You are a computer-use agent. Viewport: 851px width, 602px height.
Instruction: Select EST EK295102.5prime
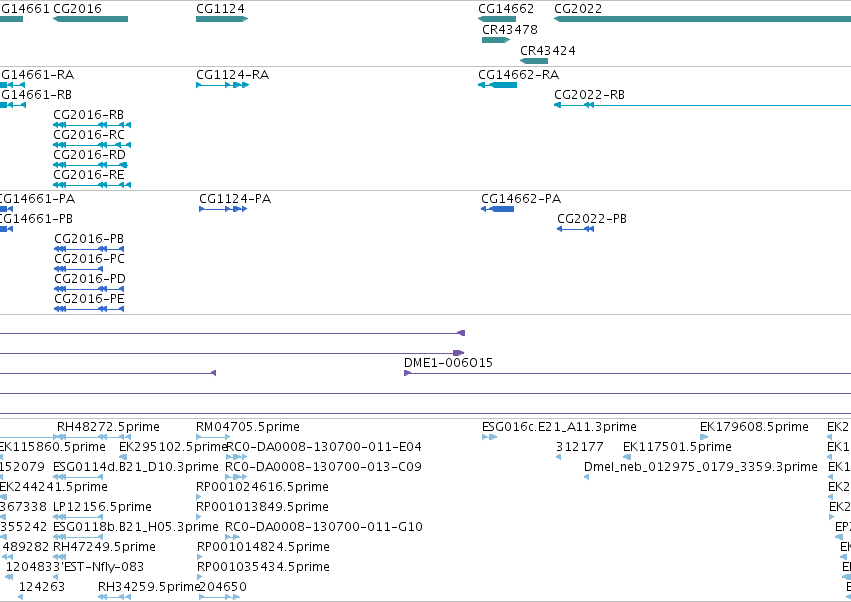click(x=173, y=447)
